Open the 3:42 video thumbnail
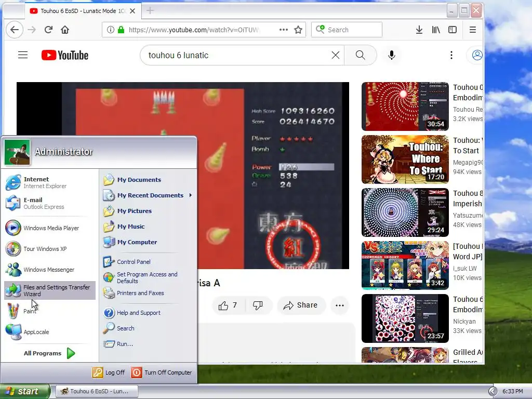532x399 pixels. point(405,265)
